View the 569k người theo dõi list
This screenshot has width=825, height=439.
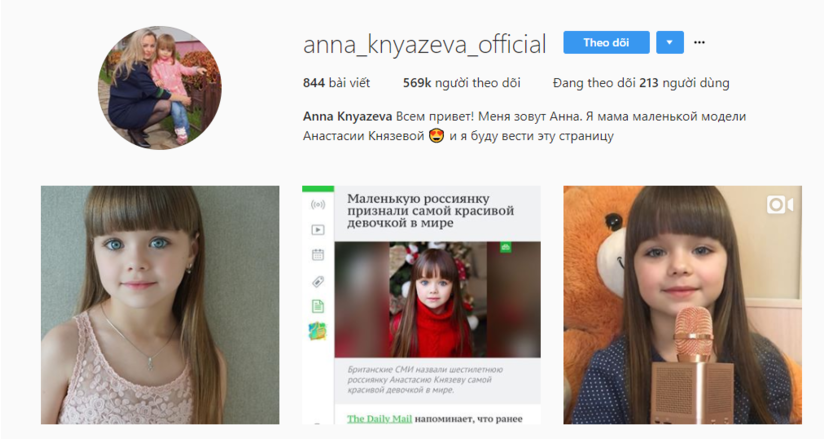[461, 83]
